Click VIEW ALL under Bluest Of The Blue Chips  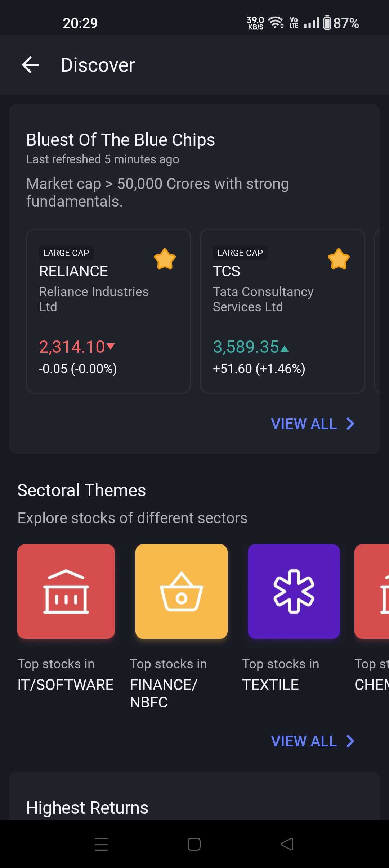304,424
